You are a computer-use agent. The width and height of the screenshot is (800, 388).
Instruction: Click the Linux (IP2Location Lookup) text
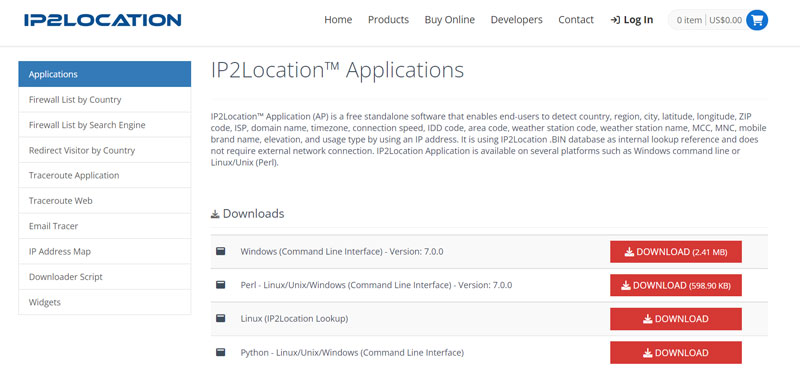294,319
